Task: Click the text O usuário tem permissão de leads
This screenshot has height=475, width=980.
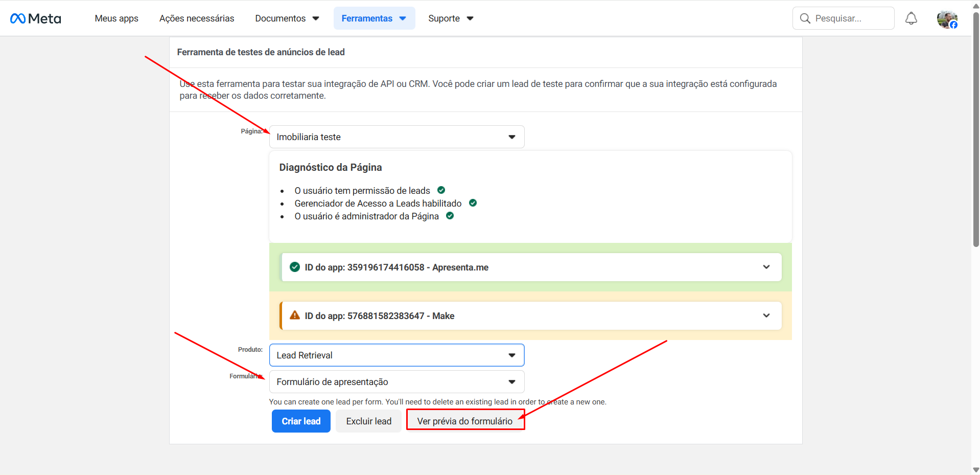Action: click(362, 191)
